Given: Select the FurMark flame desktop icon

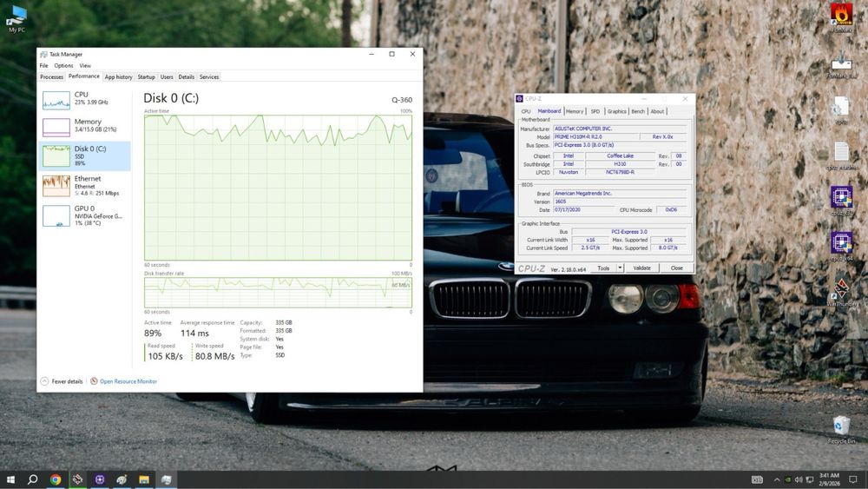Looking at the screenshot, I should point(841,17).
